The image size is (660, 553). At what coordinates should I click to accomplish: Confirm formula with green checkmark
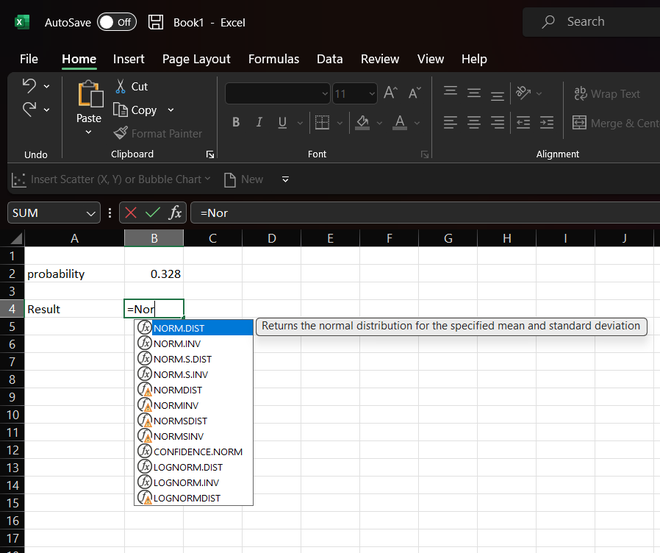(152, 212)
